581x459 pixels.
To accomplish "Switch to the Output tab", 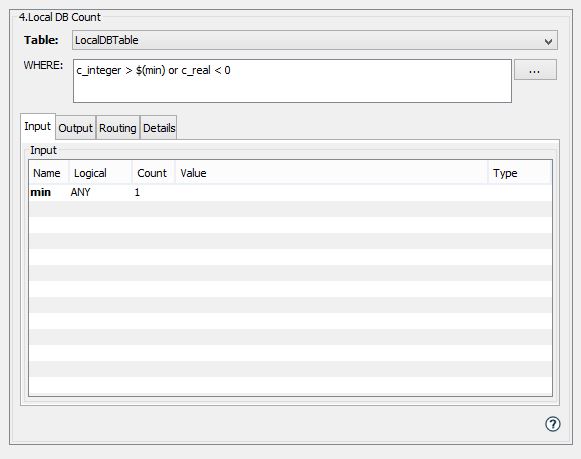I will (x=76, y=128).
